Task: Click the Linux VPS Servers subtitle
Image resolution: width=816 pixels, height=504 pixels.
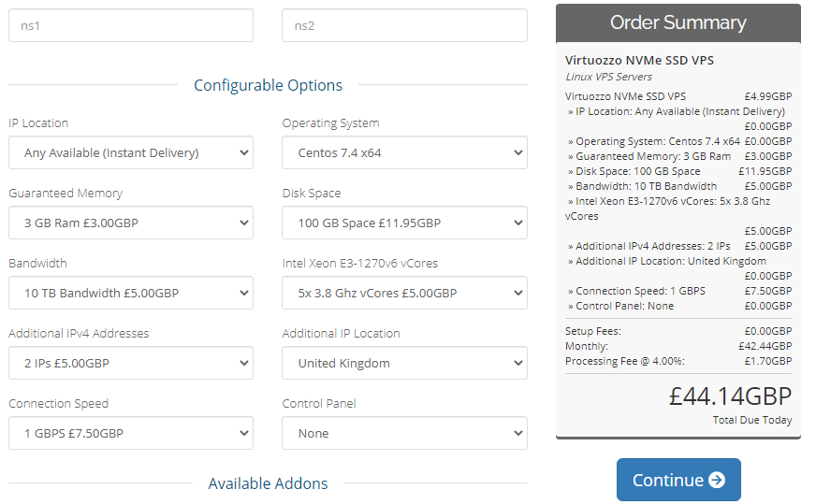Action: pyautogui.click(x=609, y=77)
